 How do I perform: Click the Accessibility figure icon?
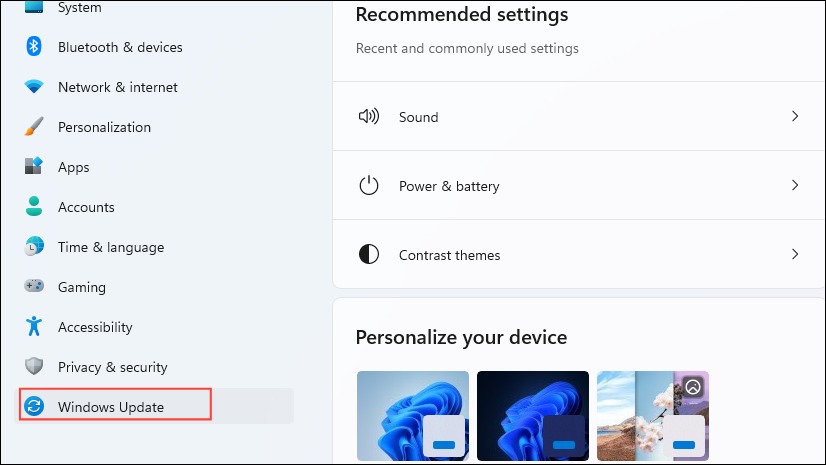coord(34,326)
